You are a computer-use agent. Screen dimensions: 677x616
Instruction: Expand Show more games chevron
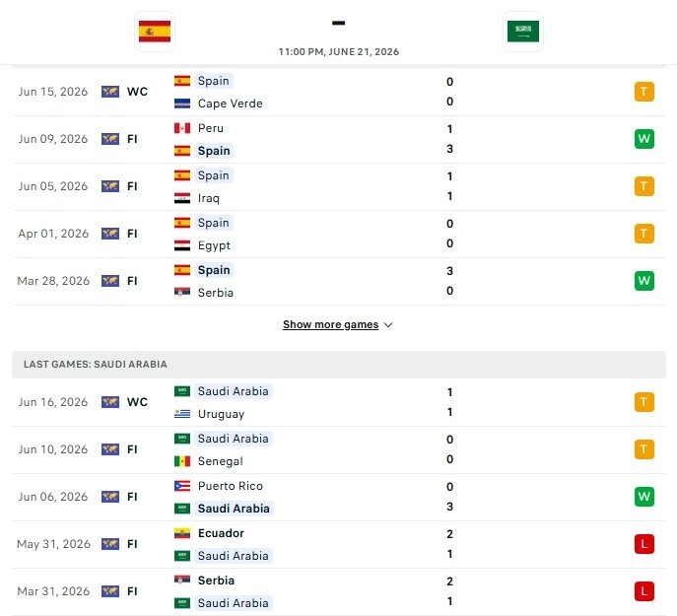388,325
